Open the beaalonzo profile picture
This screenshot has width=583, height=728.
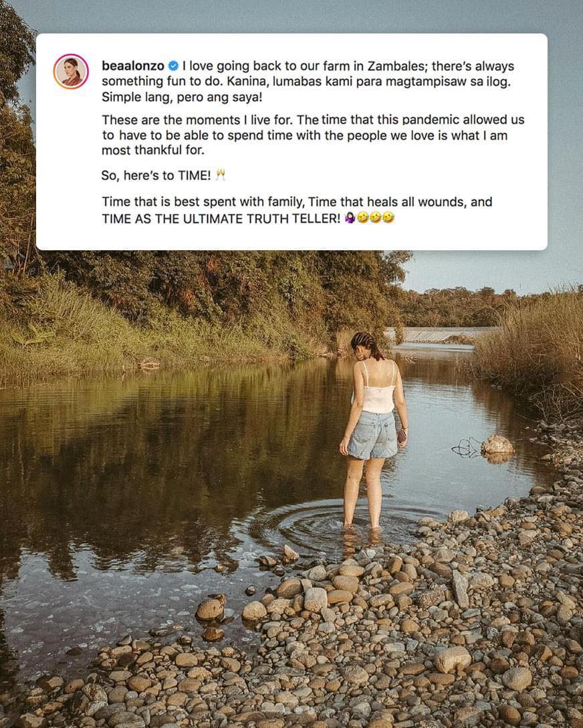pyautogui.click(x=71, y=72)
